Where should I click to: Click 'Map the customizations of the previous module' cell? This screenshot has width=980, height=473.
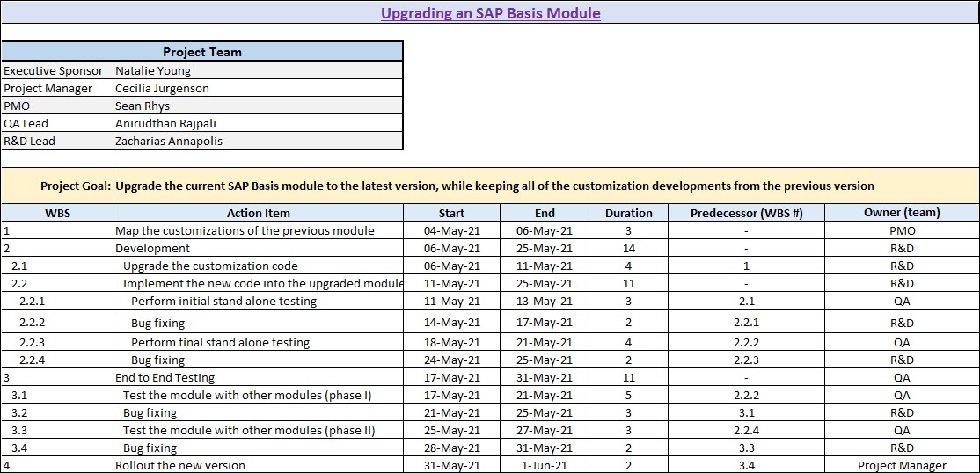pos(258,230)
